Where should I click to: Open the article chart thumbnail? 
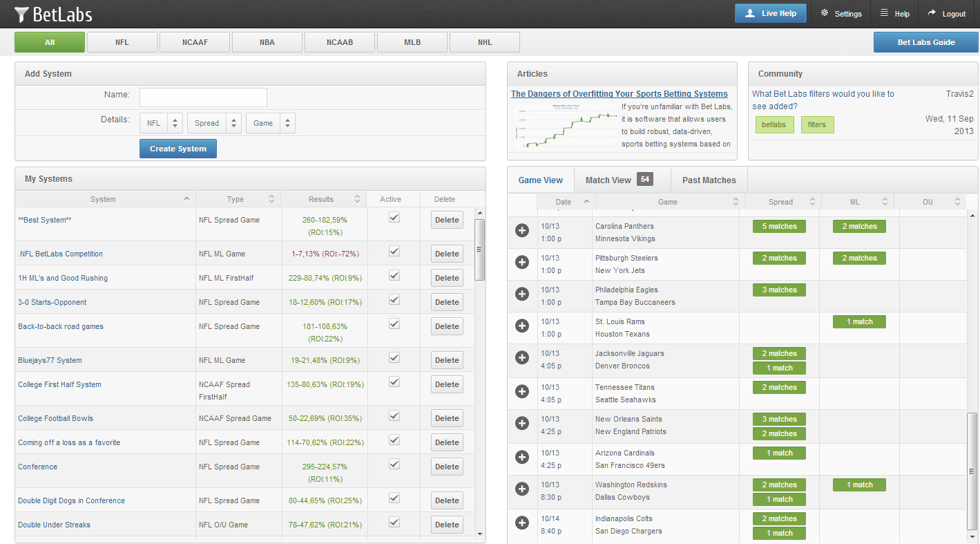(566, 126)
